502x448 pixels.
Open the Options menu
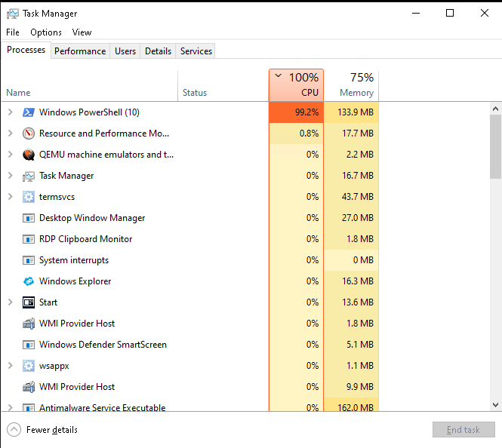(46, 32)
